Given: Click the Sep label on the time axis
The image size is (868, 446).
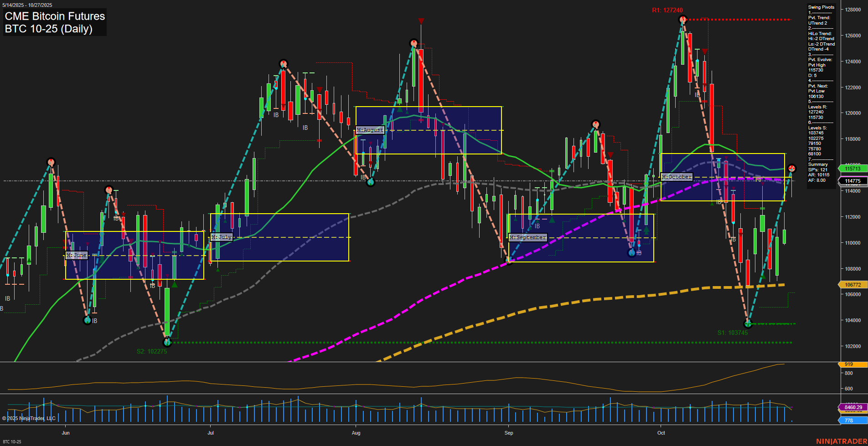Looking at the screenshot, I should (509, 433).
